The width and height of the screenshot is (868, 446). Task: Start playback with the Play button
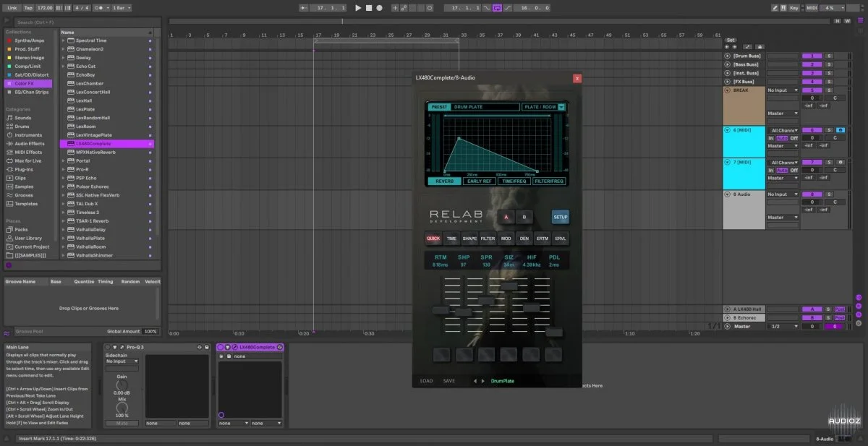(357, 7)
